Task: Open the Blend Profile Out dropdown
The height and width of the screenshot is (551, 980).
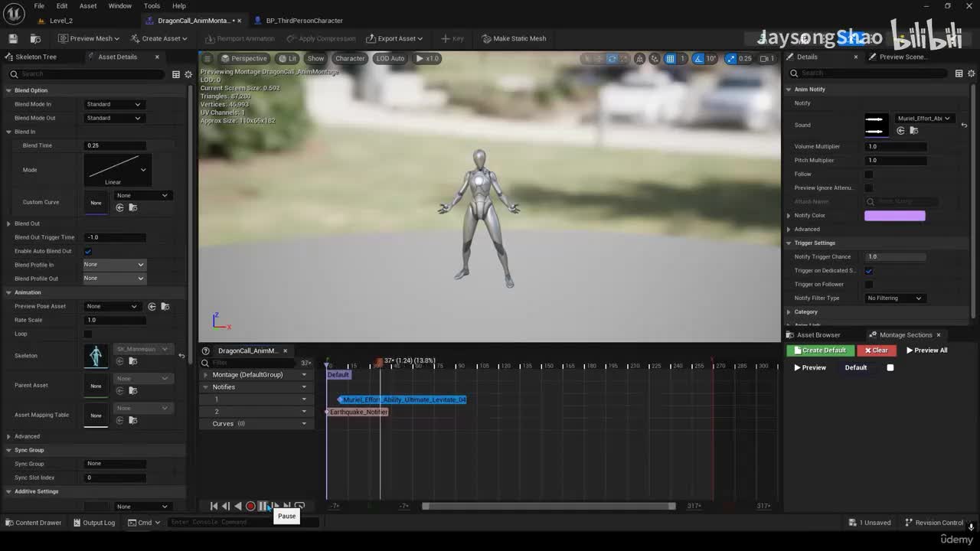Action: pyautogui.click(x=114, y=279)
